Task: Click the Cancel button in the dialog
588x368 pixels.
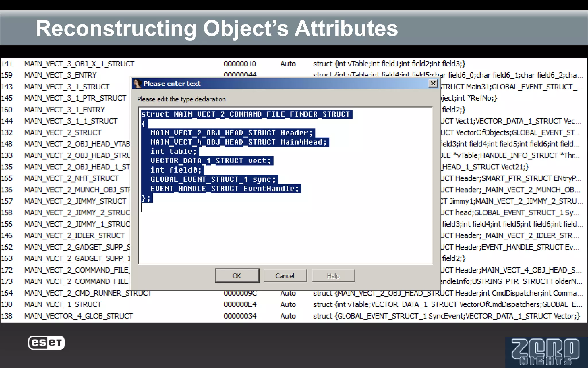Action: point(285,276)
